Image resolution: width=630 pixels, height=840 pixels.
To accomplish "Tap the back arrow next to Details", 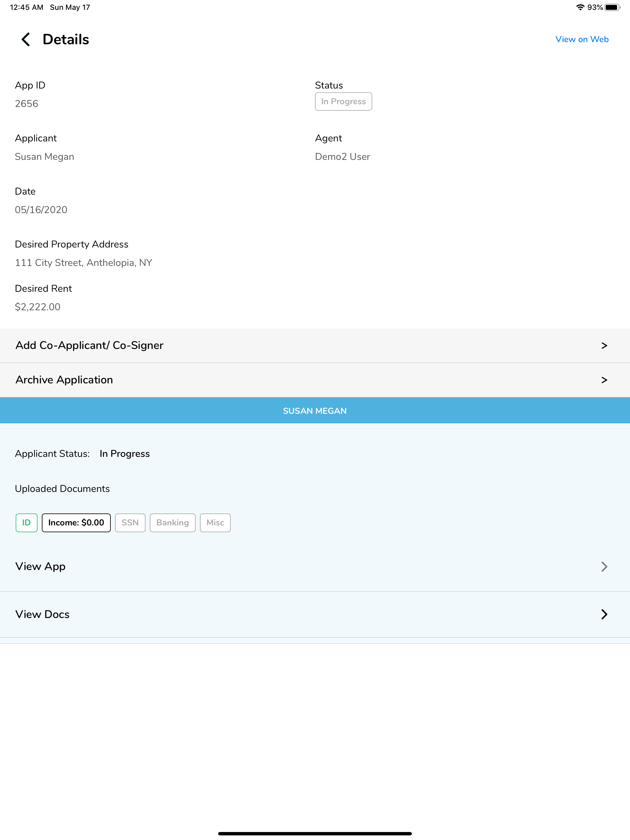I will pyautogui.click(x=26, y=39).
